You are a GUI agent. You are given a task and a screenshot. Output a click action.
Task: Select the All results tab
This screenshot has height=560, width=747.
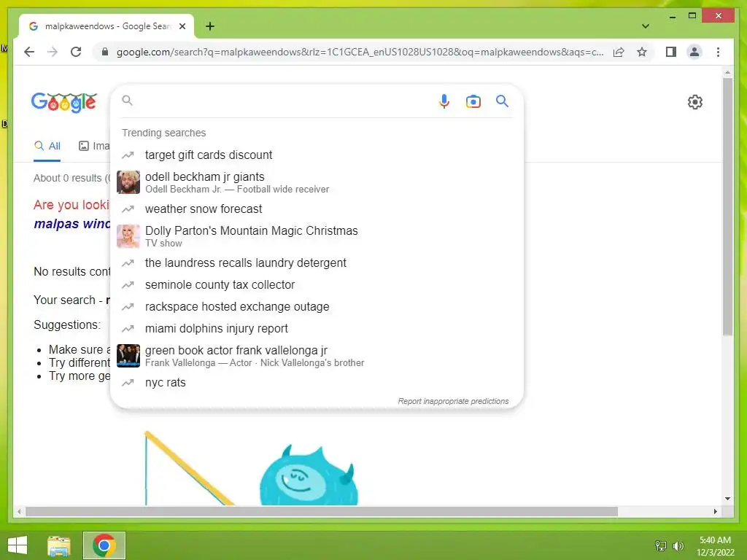point(47,146)
